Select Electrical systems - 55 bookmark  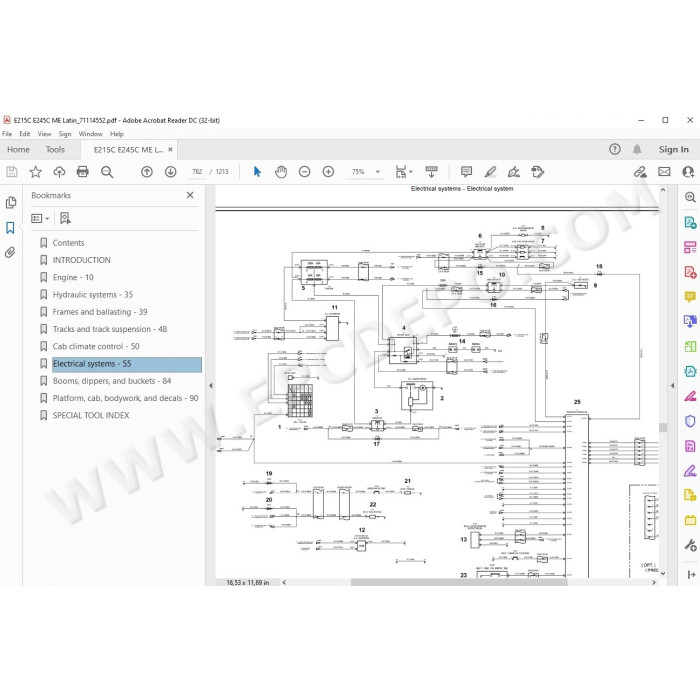(x=127, y=364)
